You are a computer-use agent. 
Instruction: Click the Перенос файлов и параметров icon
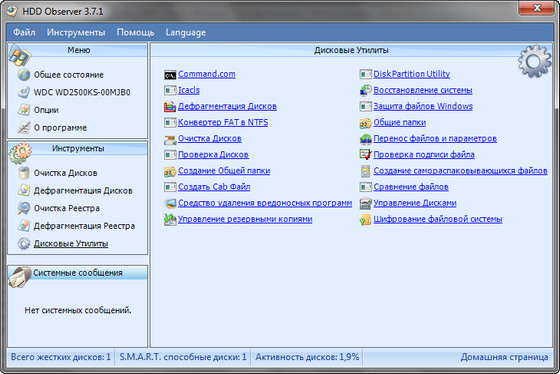(x=365, y=139)
